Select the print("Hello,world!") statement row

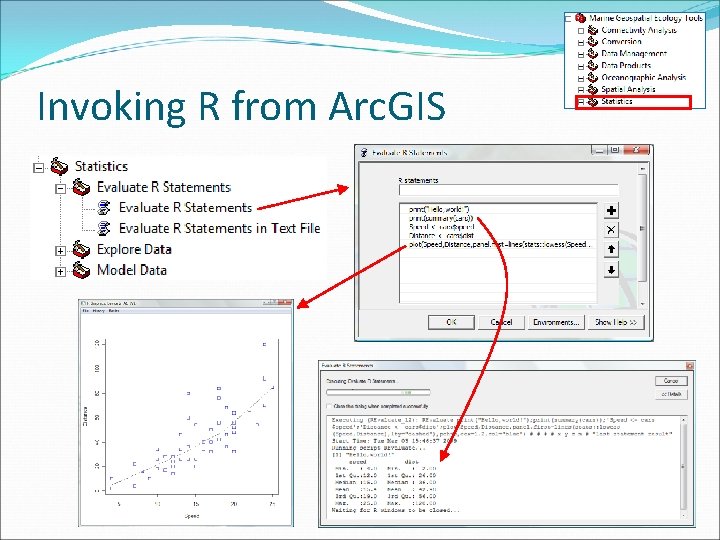(x=498, y=209)
